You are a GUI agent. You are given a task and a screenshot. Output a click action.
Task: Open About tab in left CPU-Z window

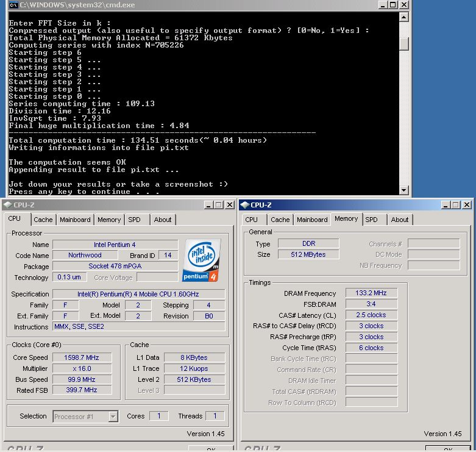[163, 220]
